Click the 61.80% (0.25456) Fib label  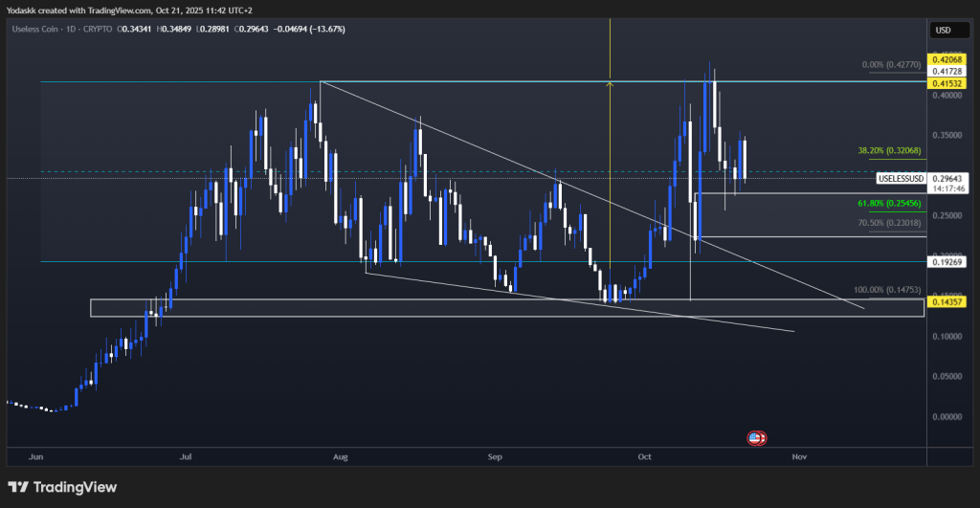point(889,204)
